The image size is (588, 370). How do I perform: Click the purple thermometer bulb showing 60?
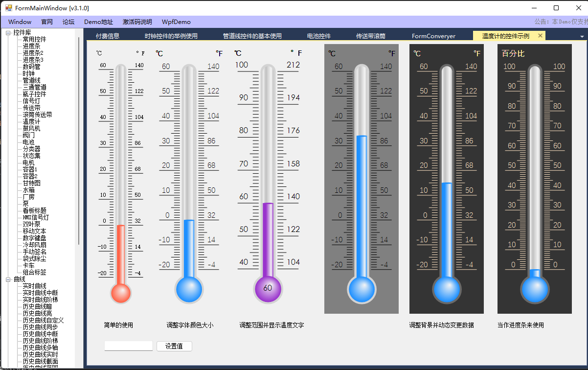click(268, 288)
